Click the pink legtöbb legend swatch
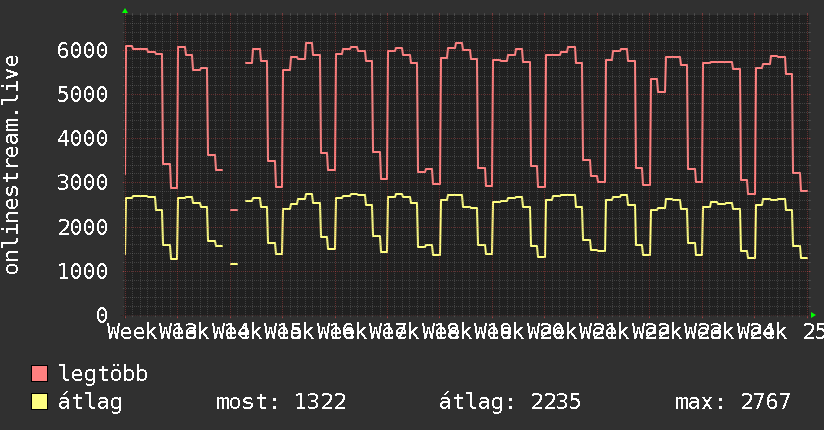This screenshot has height=430, width=824. [39, 373]
